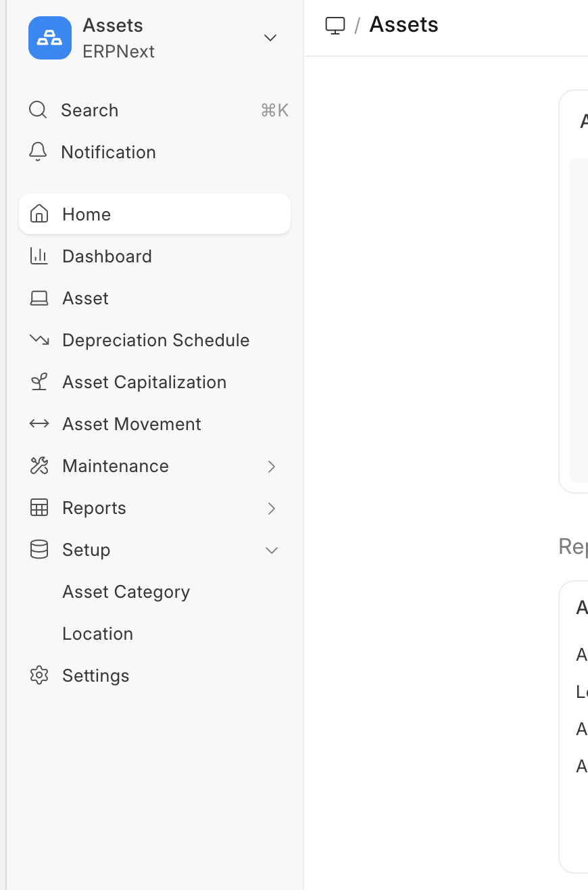Click the Asset Capitalization sprout icon
The image size is (588, 890).
tap(39, 382)
